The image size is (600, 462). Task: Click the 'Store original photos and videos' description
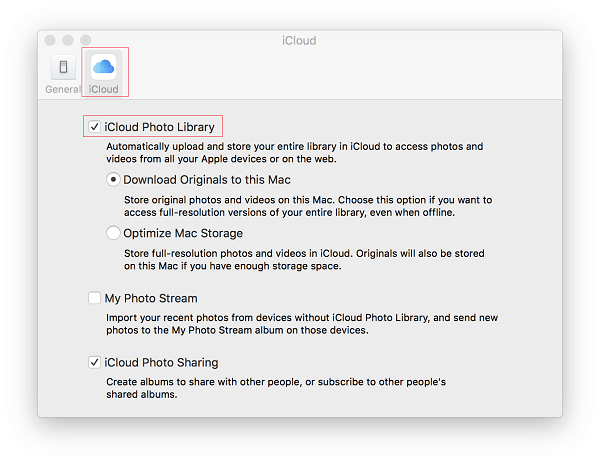coord(308,206)
